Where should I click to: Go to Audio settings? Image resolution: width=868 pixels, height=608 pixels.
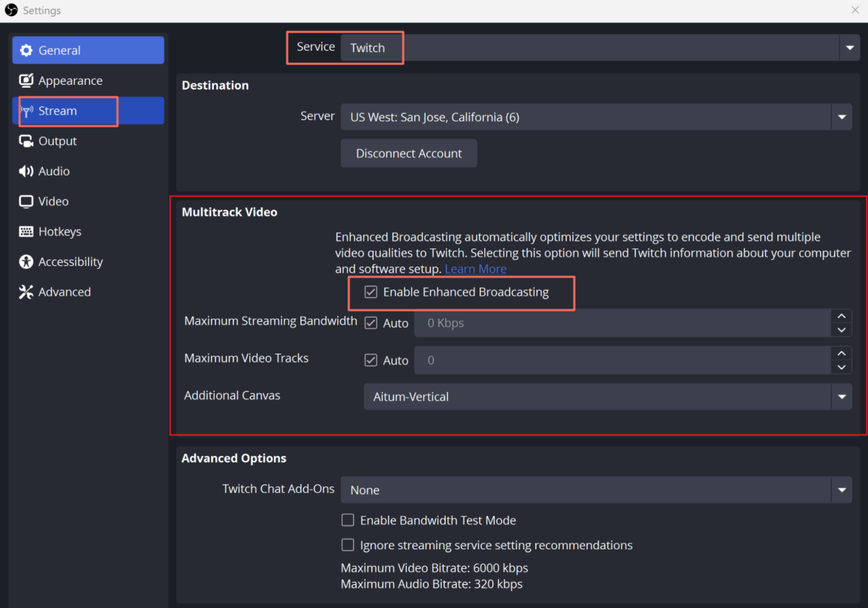(88, 172)
